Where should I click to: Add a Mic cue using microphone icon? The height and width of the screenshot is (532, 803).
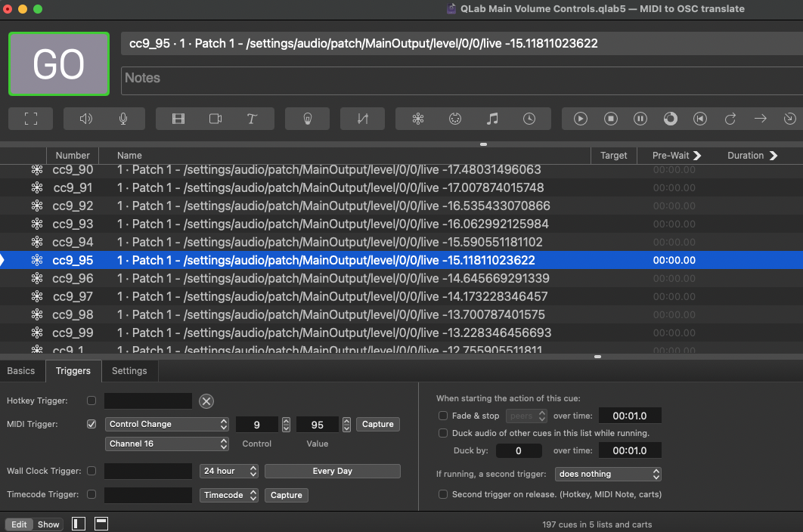pos(123,119)
